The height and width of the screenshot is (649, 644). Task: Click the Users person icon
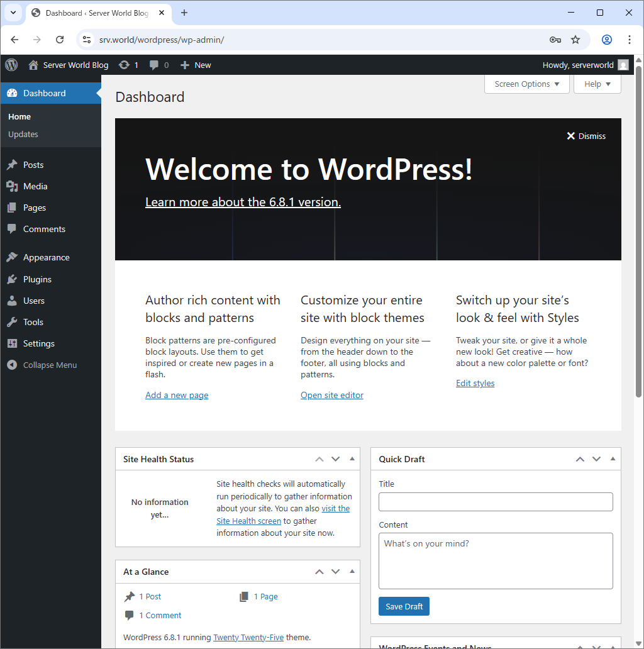(x=12, y=301)
